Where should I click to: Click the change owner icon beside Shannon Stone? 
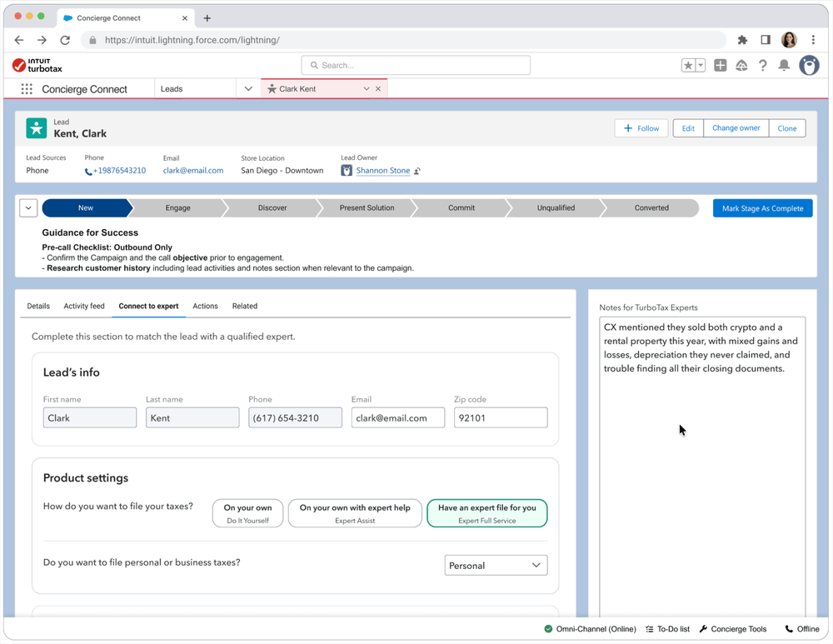coord(417,171)
